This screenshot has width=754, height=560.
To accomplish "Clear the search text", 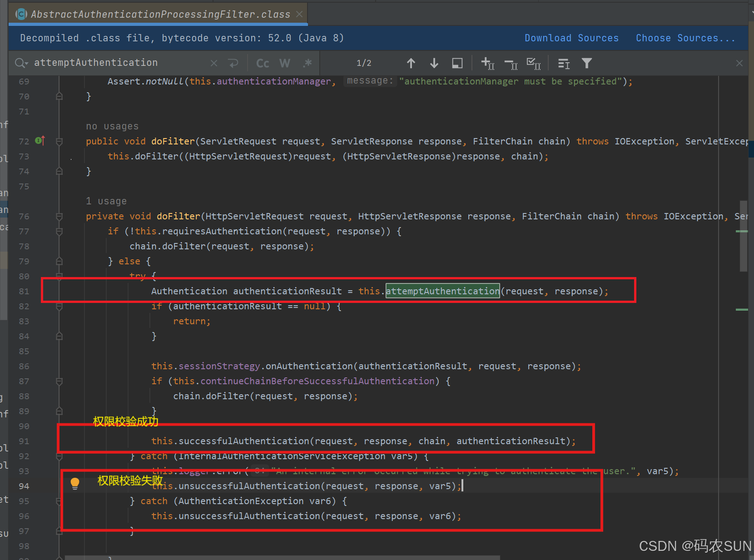I will (x=214, y=63).
